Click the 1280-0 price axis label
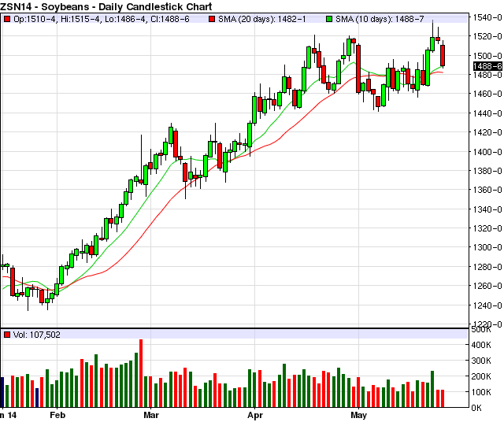The image size is (504, 422). pos(487,267)
